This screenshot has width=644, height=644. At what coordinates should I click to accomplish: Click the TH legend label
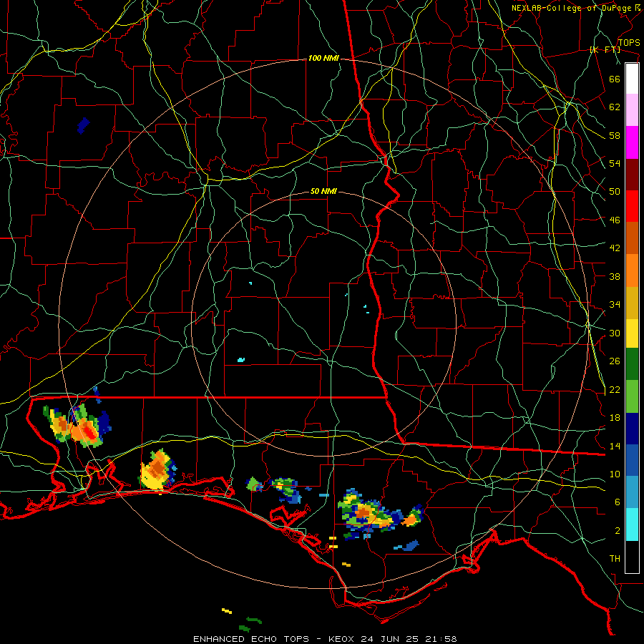click(x=615, y=559)
